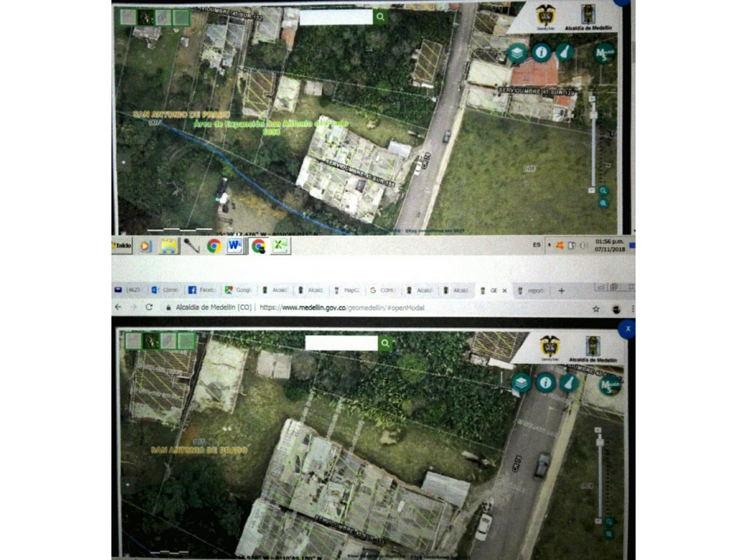This screenshot has height=560, width=747.
Task: Reload the page in the browser
Action: tap(149, 307)
